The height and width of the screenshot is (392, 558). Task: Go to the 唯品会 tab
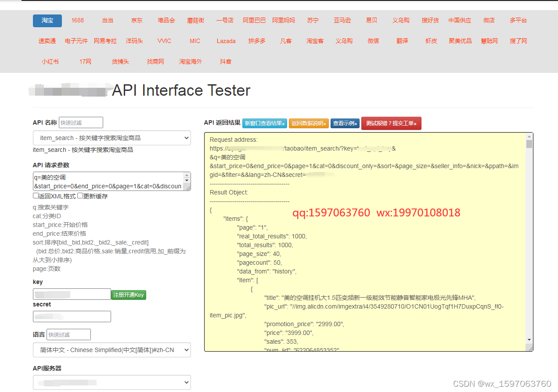tap(166, 21)
